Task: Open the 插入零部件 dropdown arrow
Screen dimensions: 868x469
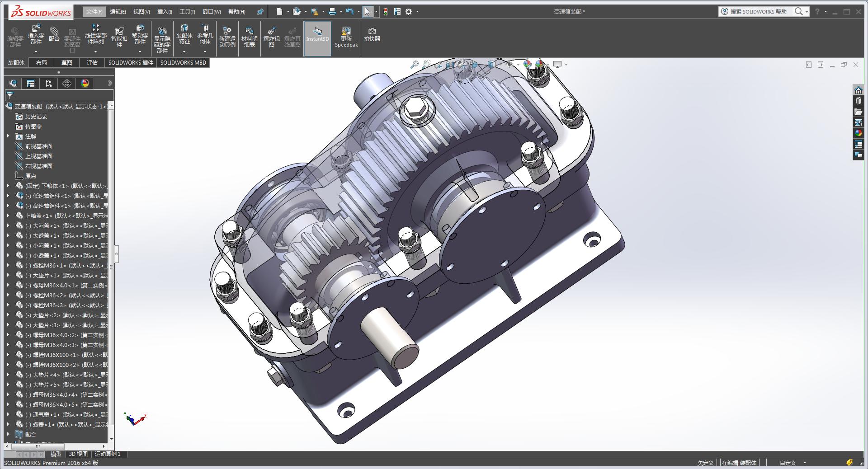Action: (x=36, y=52)
